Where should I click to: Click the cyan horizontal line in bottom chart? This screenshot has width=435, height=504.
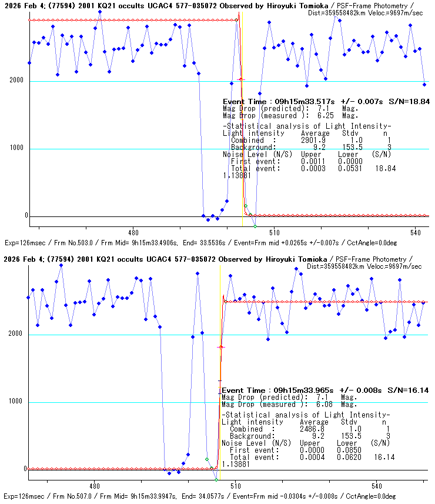click(118, 403)
